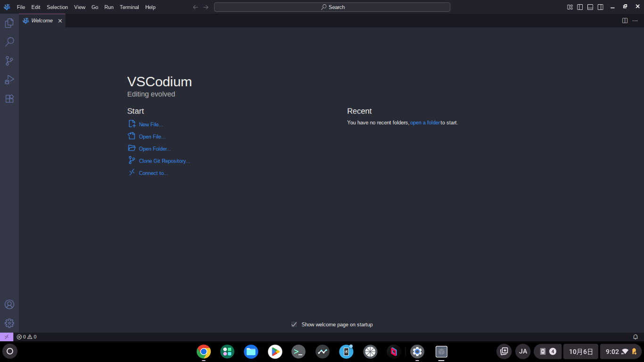This screenshot has height=362, width=644.
Task: Go forward with the right arrow
Action: click(206, 7)
